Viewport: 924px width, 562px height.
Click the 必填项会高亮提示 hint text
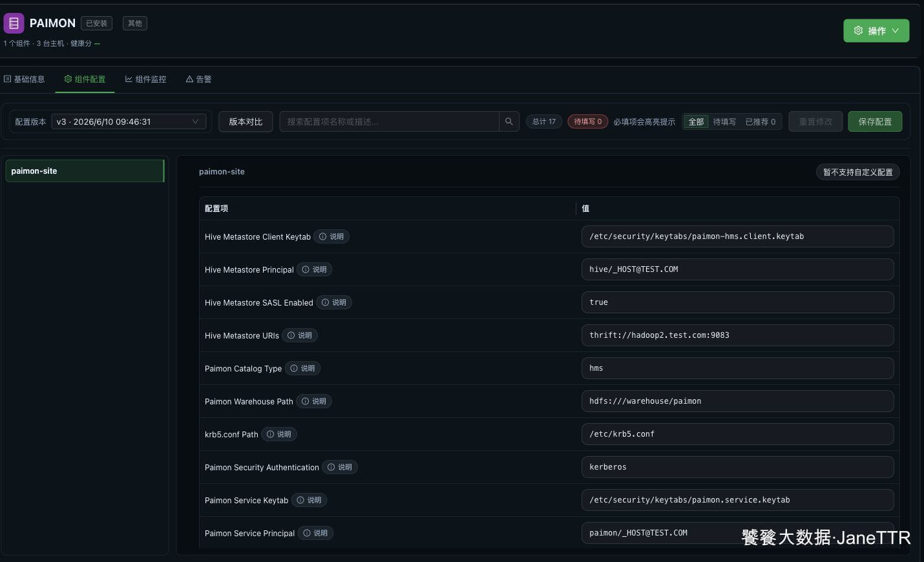click(644, 121)
